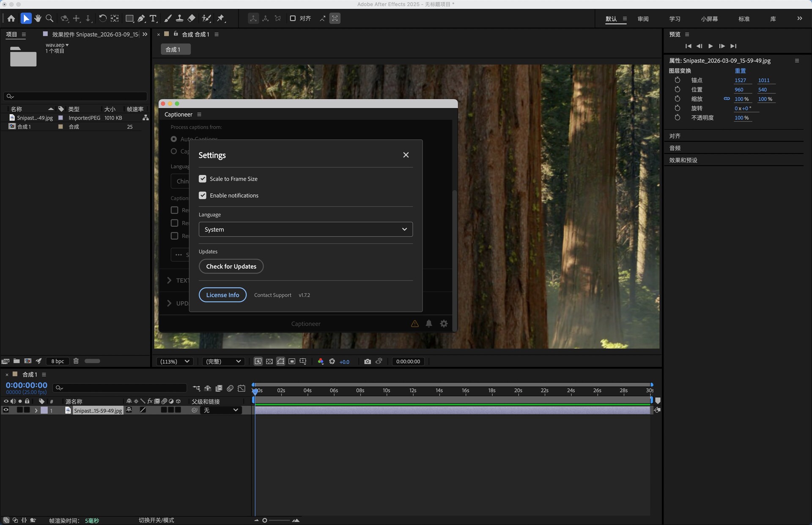812x525 pixels.
Task: Click the Contact Support link
Action: coord(272,295)
